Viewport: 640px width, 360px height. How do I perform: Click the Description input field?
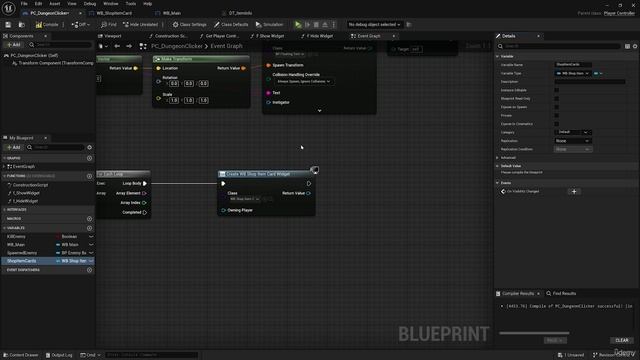590,82
